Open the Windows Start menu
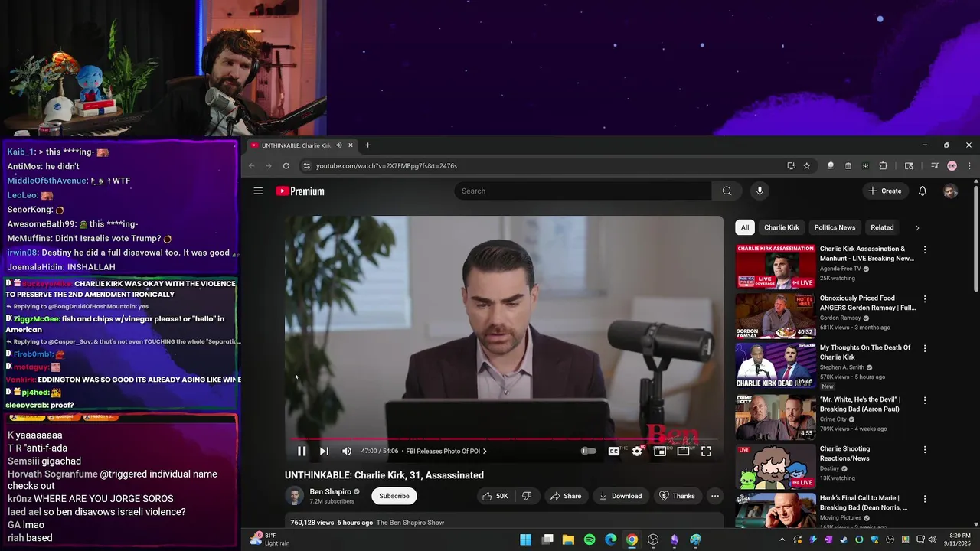 pos(526,540)
